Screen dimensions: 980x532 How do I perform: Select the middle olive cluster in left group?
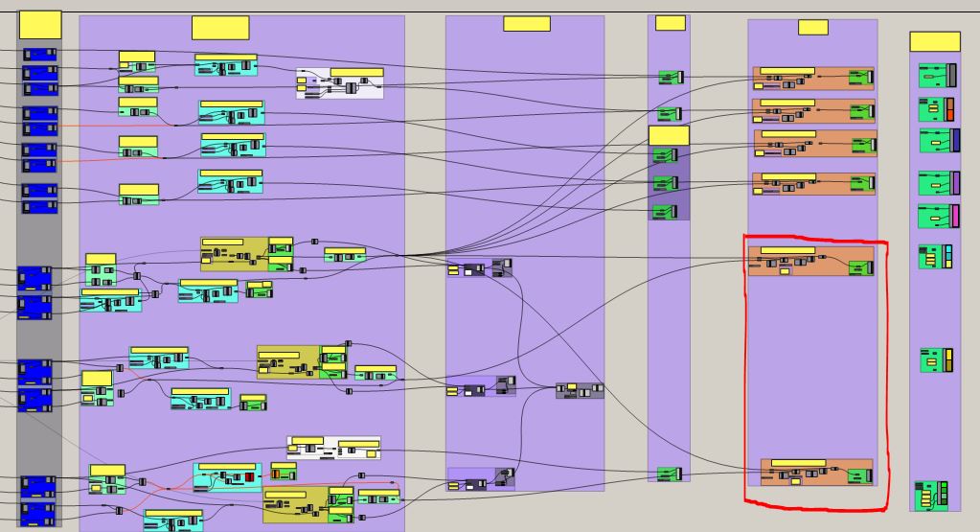point(301,362)
